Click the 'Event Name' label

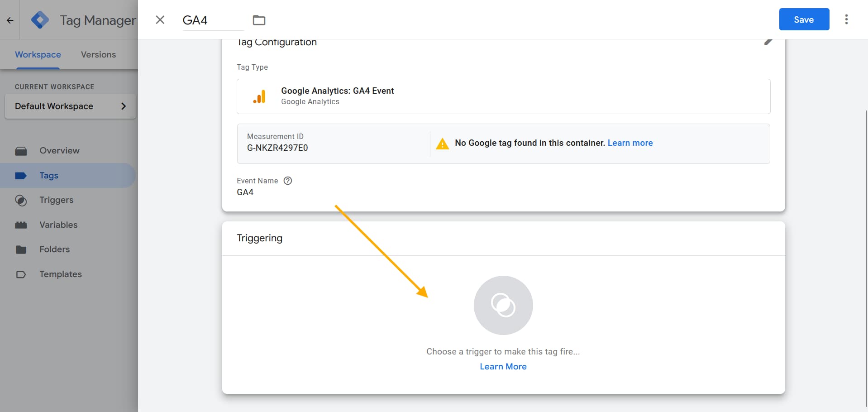click(258, 181)
